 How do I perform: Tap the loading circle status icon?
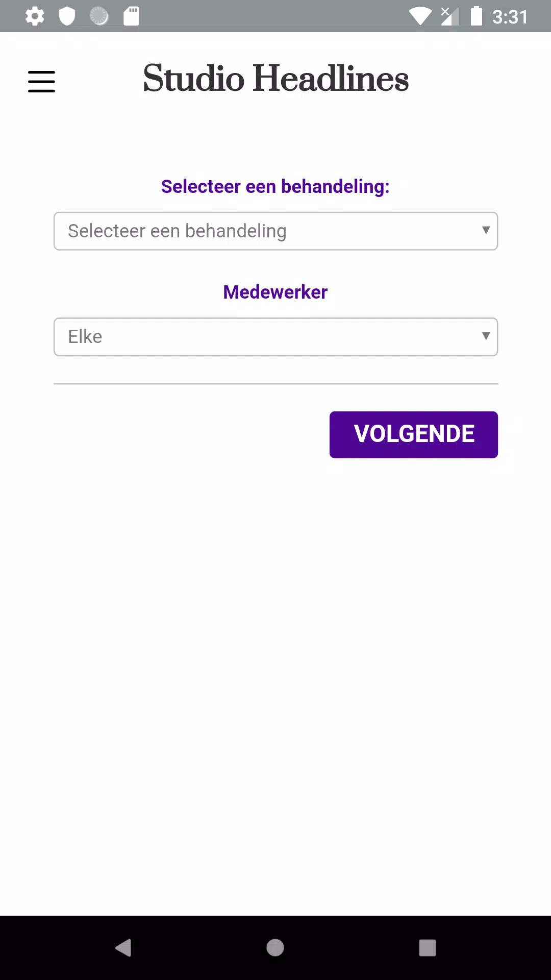[x=99, y=16]
